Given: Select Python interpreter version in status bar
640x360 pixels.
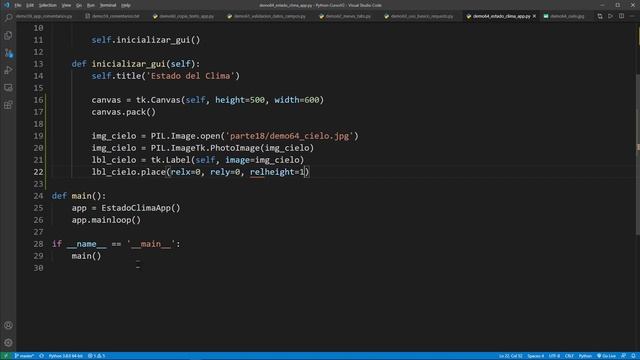Looking at the screenshot, I should 66,356.
